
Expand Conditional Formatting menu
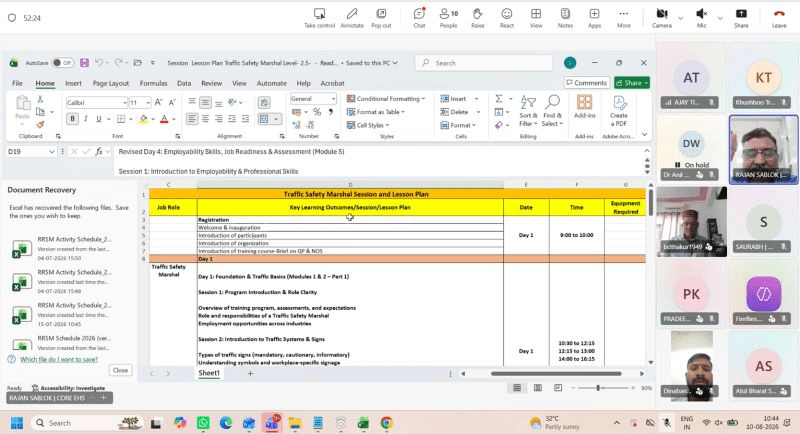pyautogui.click(x=386, y=98)
